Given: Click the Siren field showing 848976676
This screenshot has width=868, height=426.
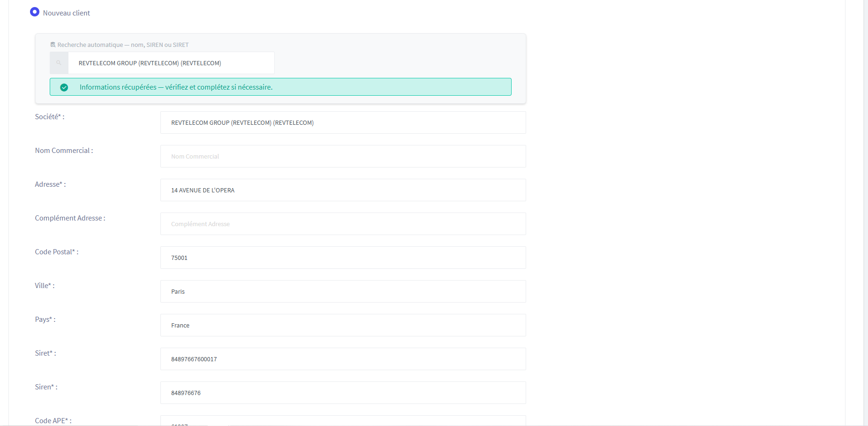Looking at the screenshot, I should [343, 393].
